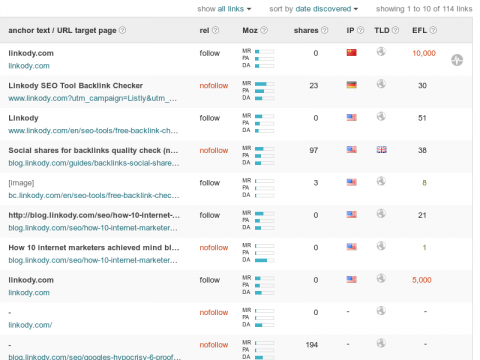This screenshot has height=360, width=480.
Task: Click EFL value 38
Action: (422, 150)
